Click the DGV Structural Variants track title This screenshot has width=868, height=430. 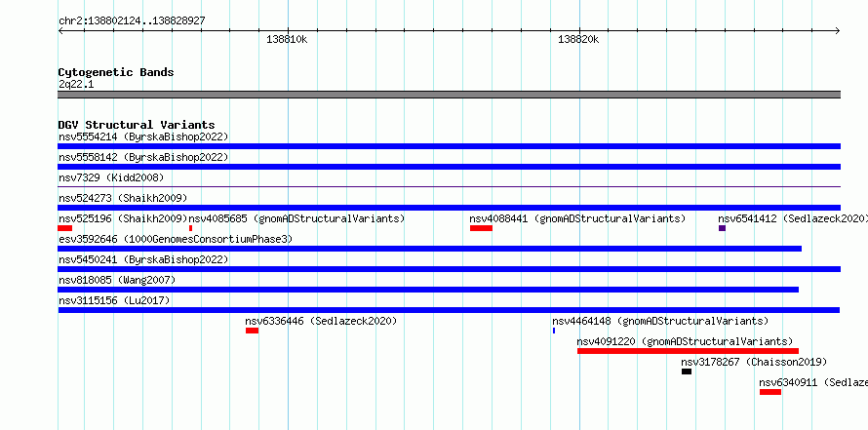137,125
